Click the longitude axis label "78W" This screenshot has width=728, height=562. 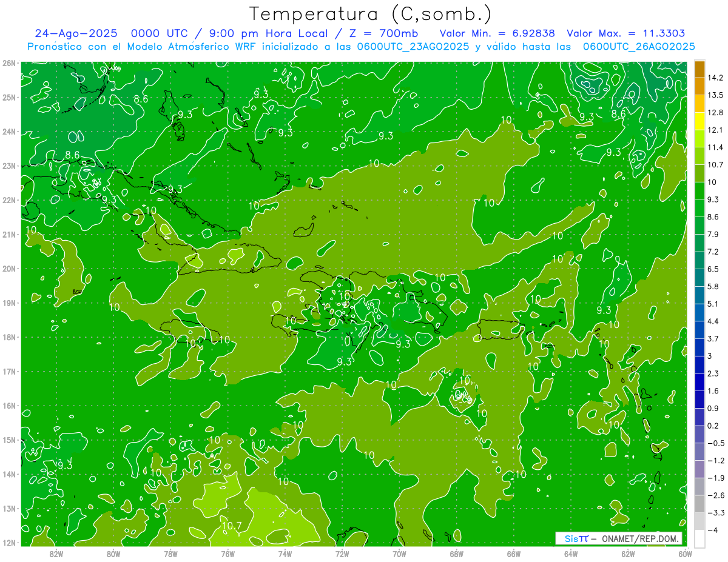(x=170, y=554)
